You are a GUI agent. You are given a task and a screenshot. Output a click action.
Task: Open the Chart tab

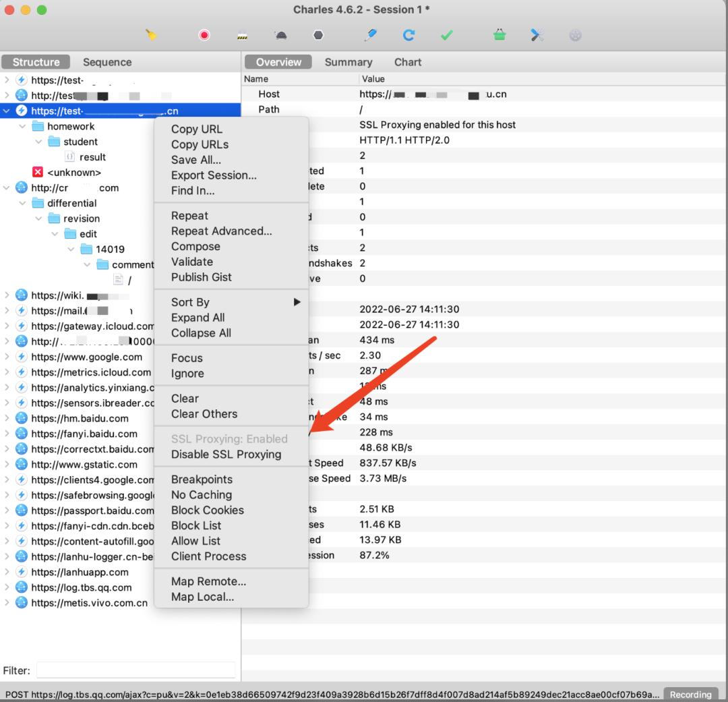pos(408,62)
